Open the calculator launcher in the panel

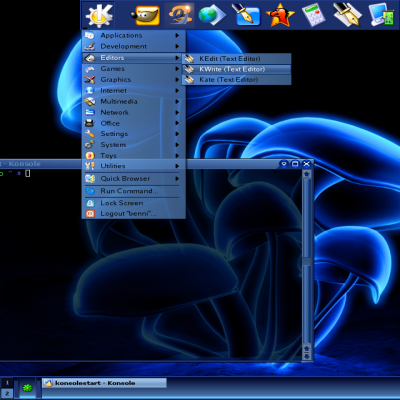pyautogui.click(x=313, y=15)
